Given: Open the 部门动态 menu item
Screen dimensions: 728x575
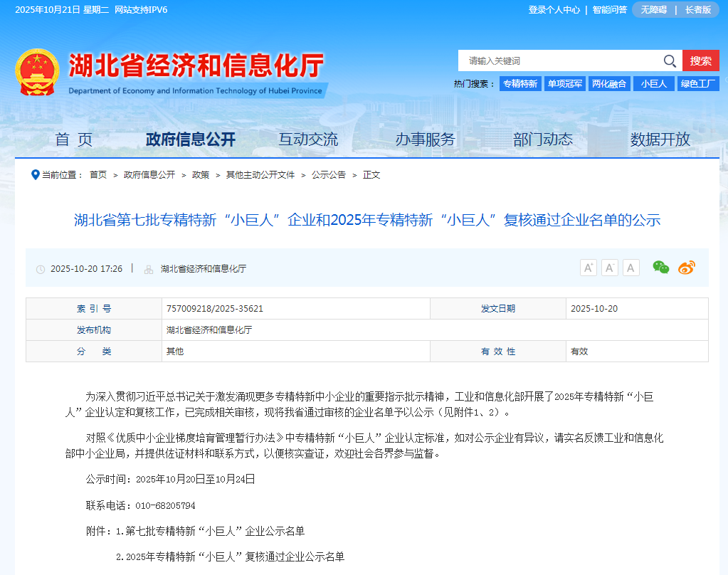Looking at the screenshot, I should (542, 139).
